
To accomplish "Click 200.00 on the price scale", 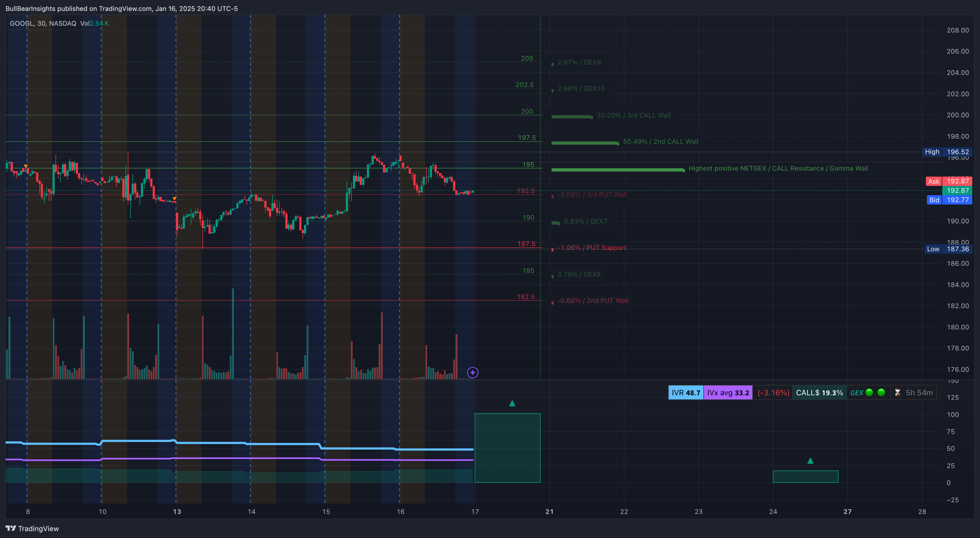I will coord(958,115).
